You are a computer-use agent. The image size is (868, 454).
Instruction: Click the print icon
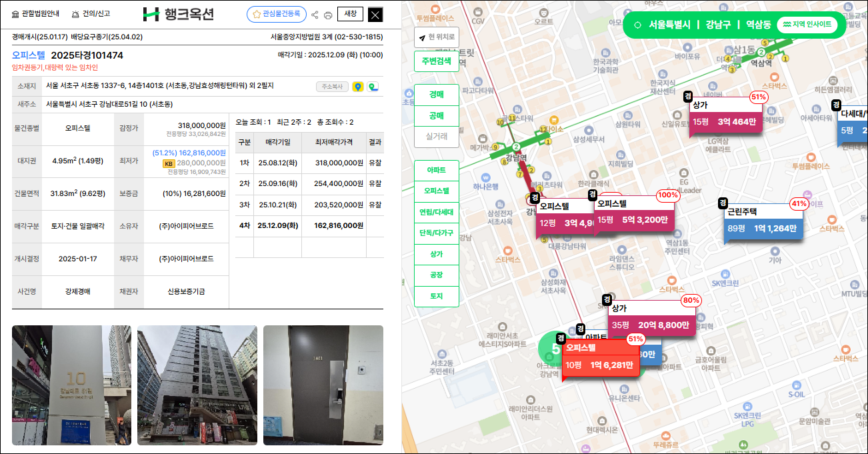tap(328, 15)
